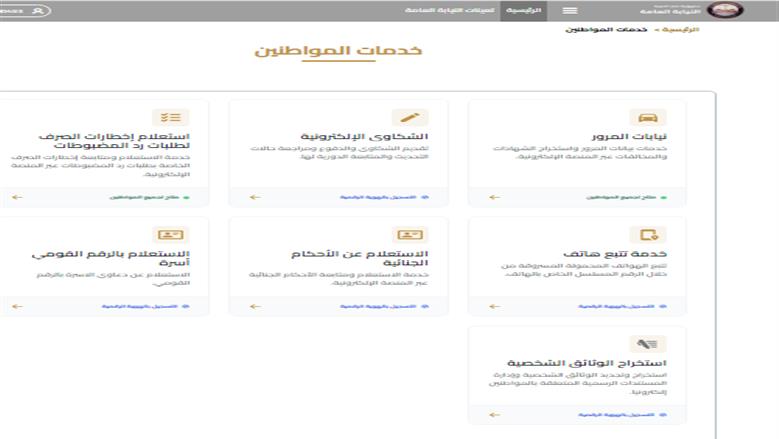Open الاستعلام عن الأحكام الجنائية service title

(x=360, y=258)
